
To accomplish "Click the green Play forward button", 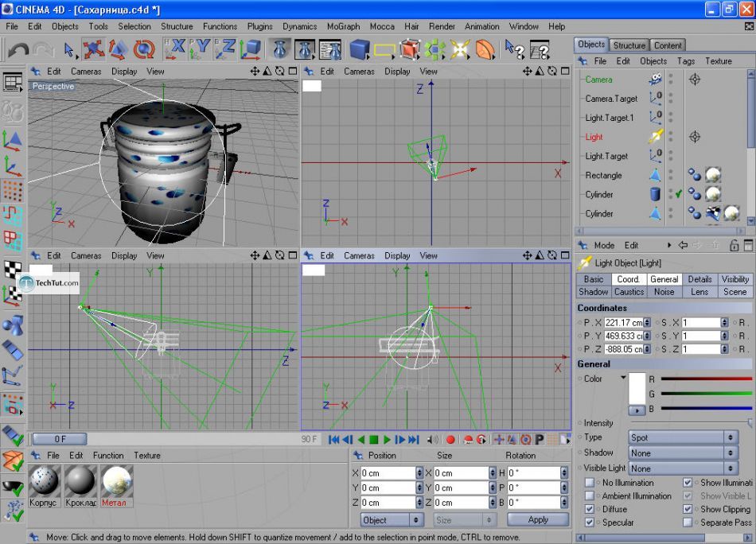I will pos(388,439).
